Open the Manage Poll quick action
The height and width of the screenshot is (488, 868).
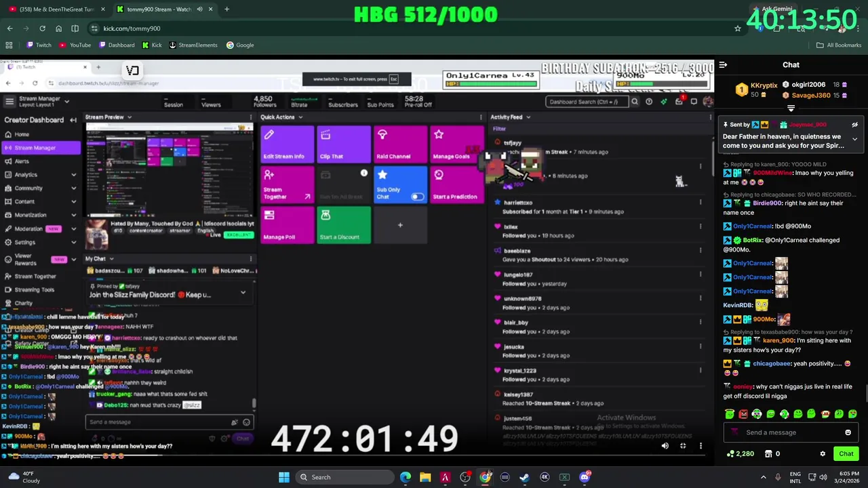[x=287, y=225]
